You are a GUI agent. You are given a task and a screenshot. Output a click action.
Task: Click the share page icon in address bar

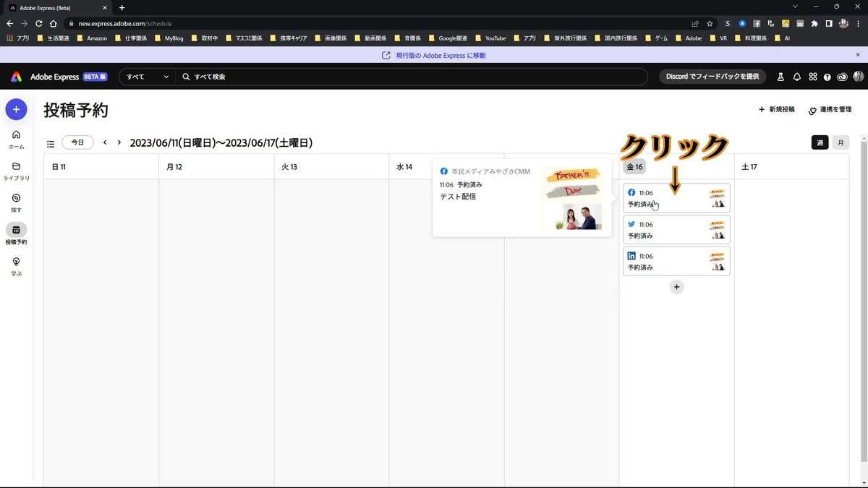click(x=695, y=23)
